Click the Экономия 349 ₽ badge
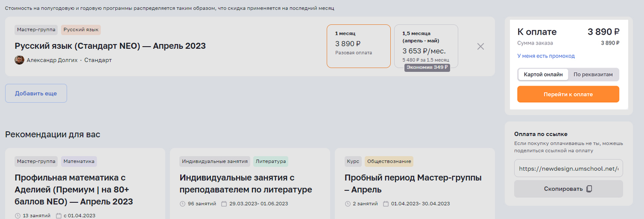The height and width of the screenshot is (219, 644). 427,67
